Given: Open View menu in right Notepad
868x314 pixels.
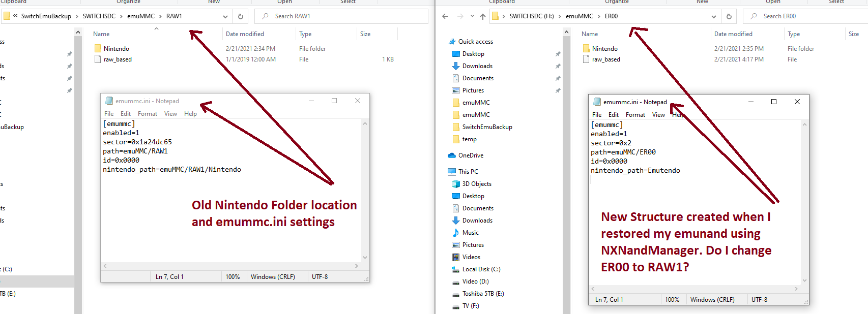Looking at the screenshot, I should click(658, 115).
